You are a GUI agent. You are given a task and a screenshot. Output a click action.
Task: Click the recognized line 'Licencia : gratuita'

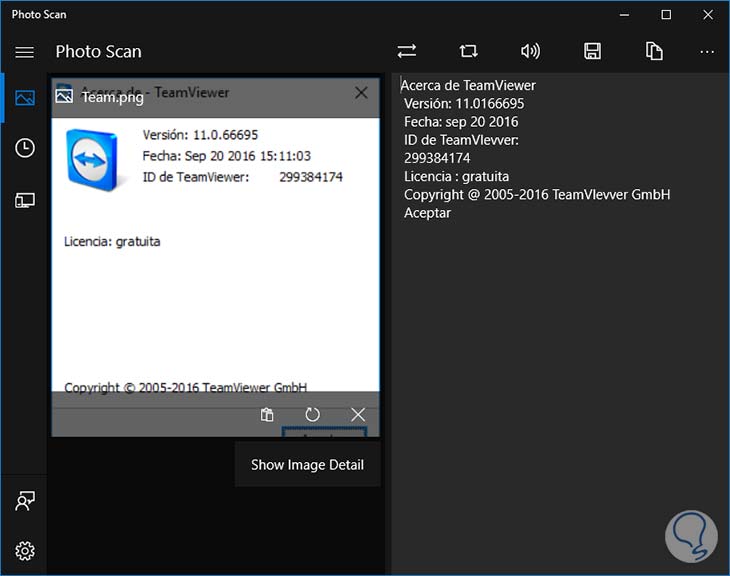coord(456,176)
